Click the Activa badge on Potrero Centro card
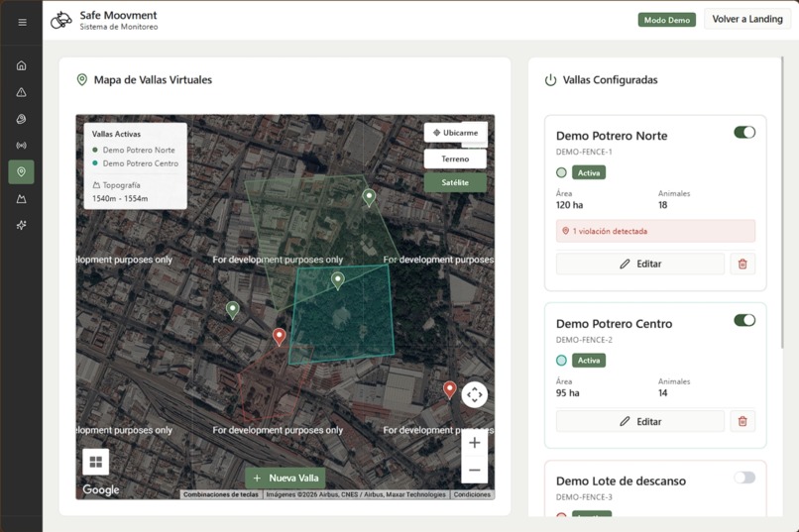The height and width of the screenshot is (532, 799). [589, 361]
